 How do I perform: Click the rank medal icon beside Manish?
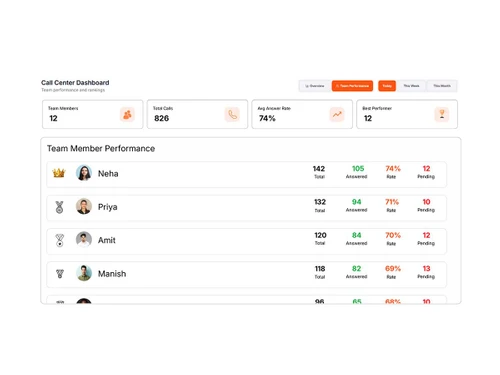(60, 274)
